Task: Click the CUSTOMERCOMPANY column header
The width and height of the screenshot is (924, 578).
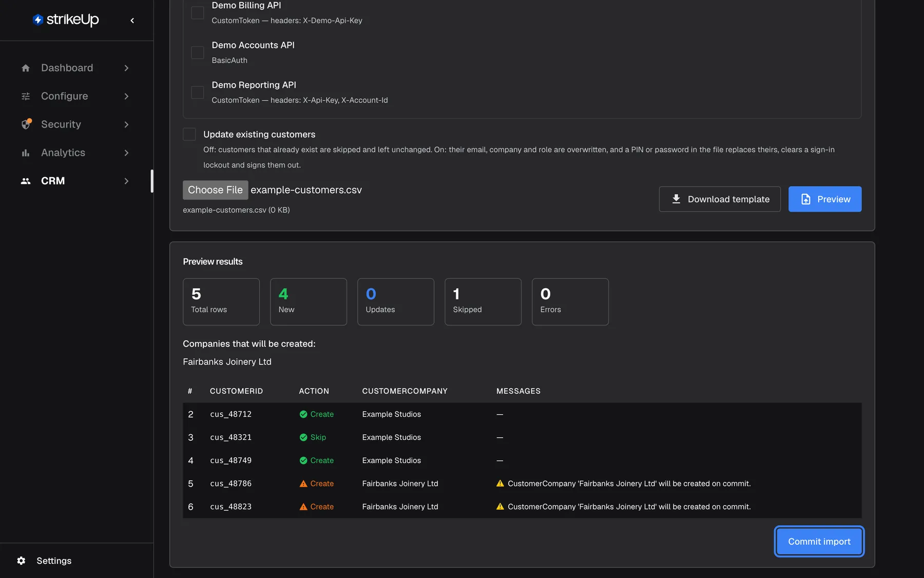Action: [x=405, y=391]
